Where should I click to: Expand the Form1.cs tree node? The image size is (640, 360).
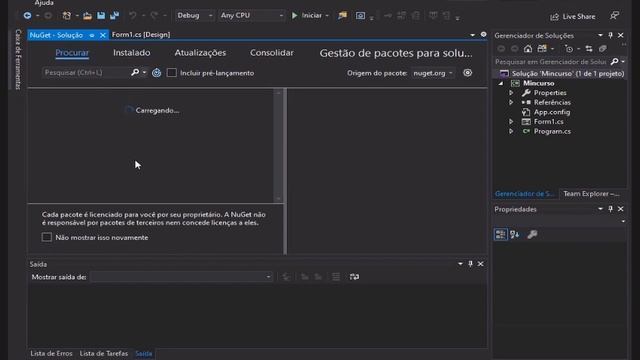[x=511, y=122]
